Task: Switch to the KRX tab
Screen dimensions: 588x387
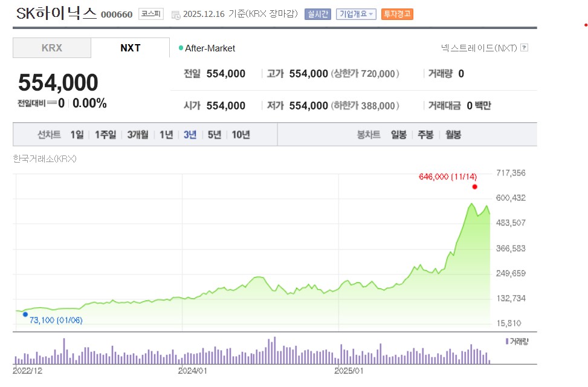Action: pos(51,48)
